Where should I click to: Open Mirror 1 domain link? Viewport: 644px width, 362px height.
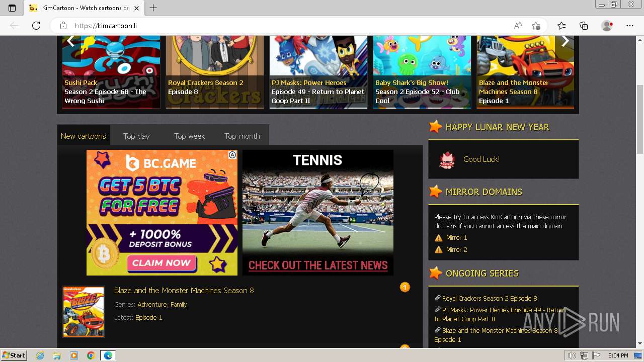coord(457,238)
